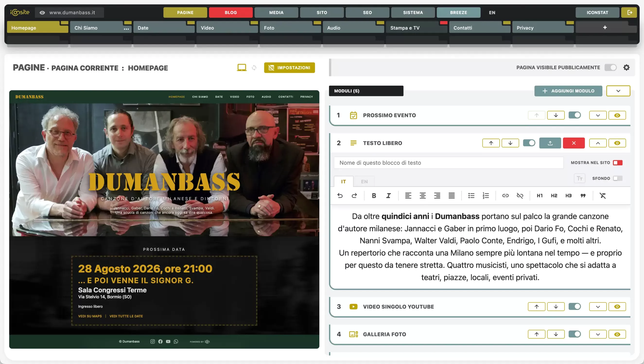644x364 pixels.
Task: Apply blockquote formatting
Action: tap(583, 196)
